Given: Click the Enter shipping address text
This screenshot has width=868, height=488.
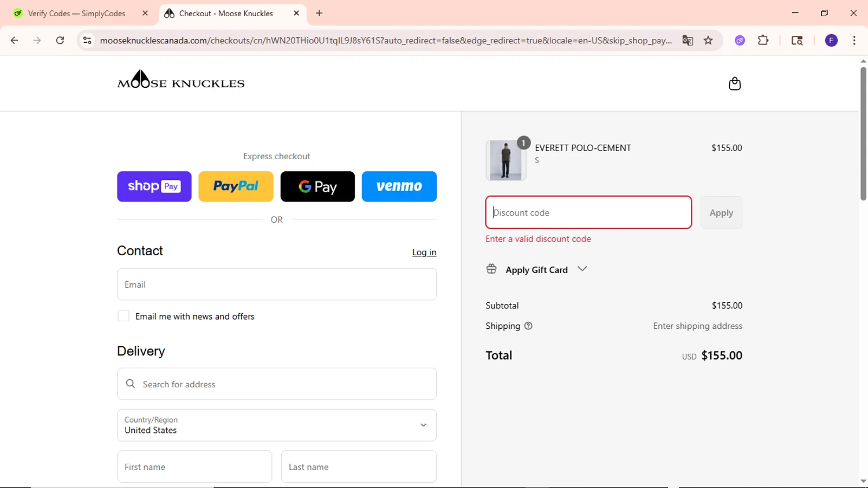Looking at the screenshot, I should pyautogui.click(x=697, y=326).
